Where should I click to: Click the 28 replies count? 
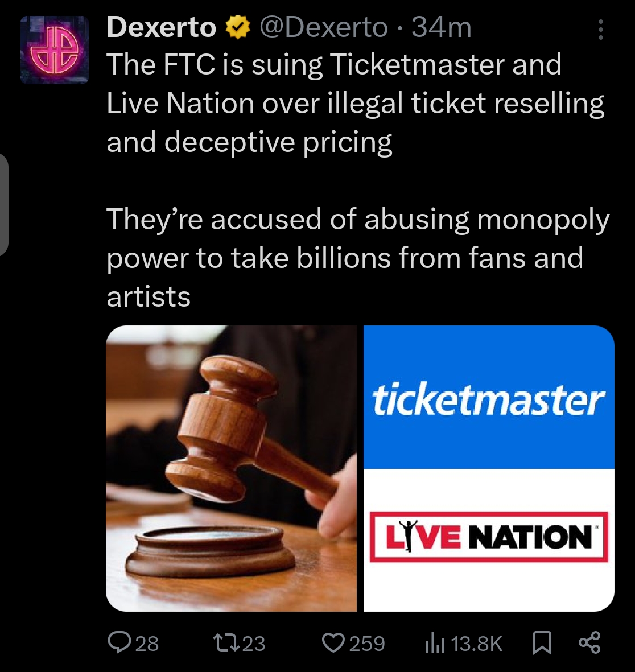pos(147,644)
